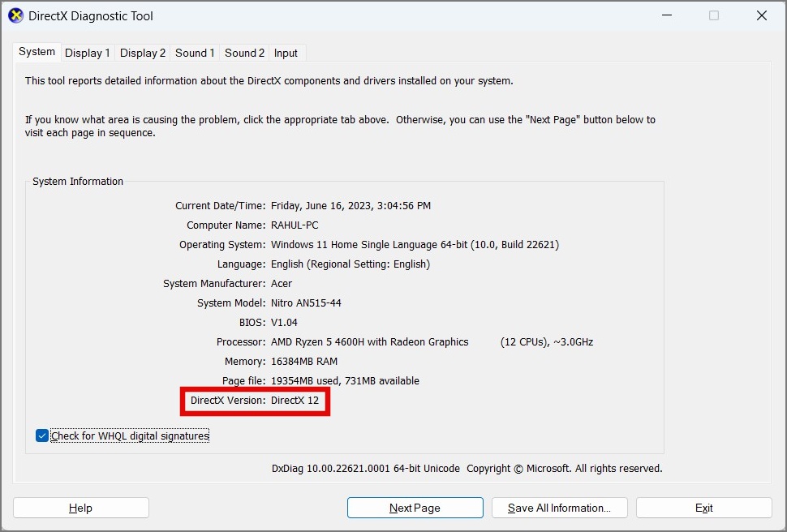Click the English (Regional Setting: English) value

pos(350,264)
